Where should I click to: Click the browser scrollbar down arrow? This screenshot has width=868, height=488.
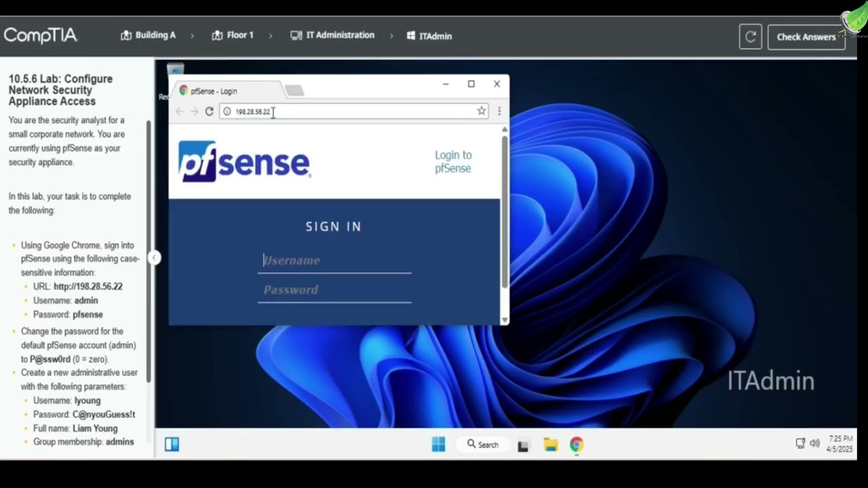[x=505, y=320]
